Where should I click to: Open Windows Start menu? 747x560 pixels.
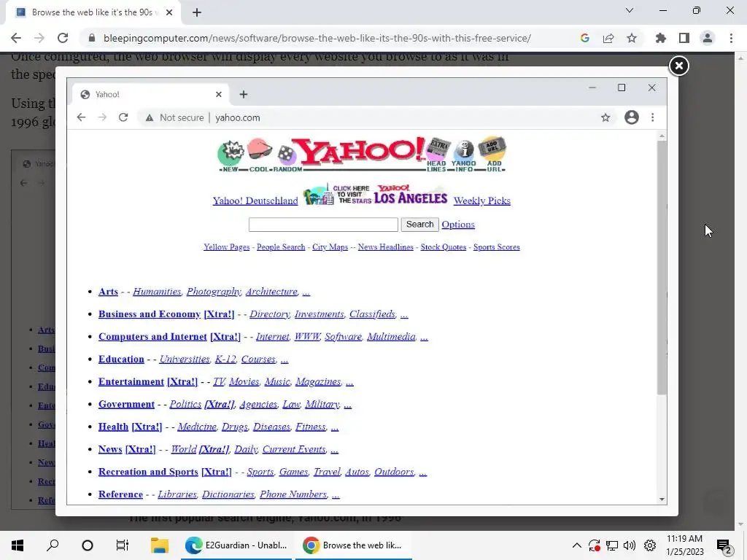18,545
